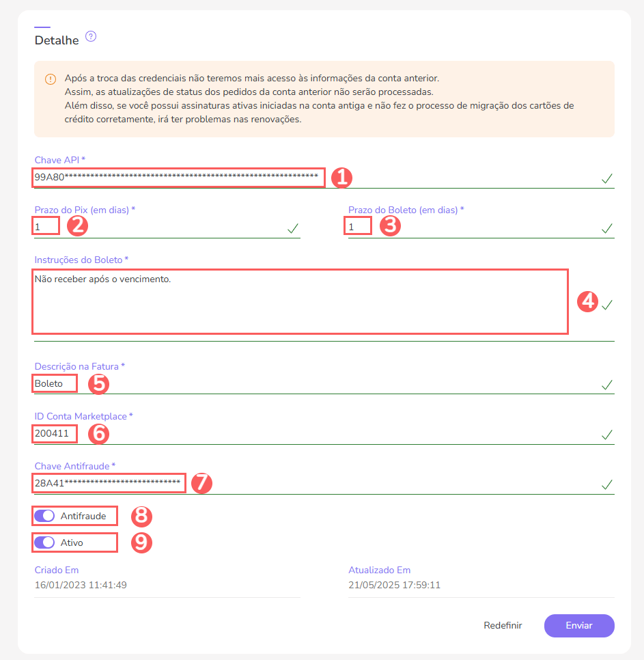Click the green checkmark beside Chave API
644x660 pixels.
pyautogui.click(x=606, y=179)
